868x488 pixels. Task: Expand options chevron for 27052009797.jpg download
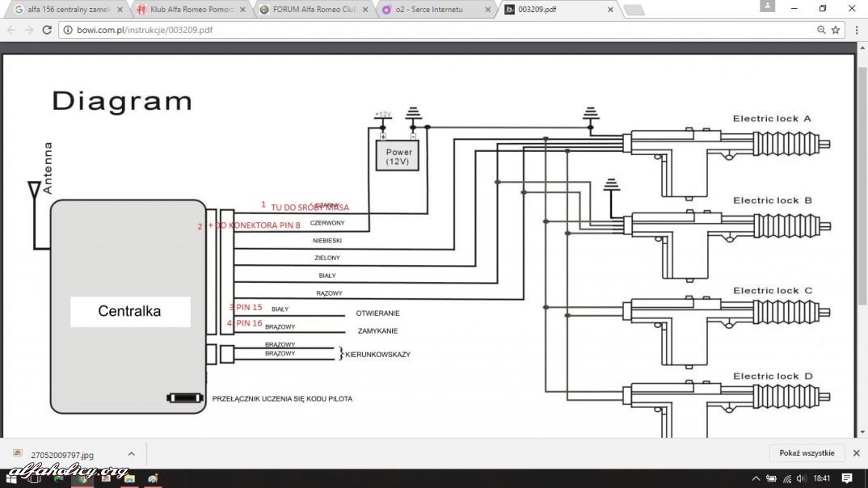tap(131, 454)
